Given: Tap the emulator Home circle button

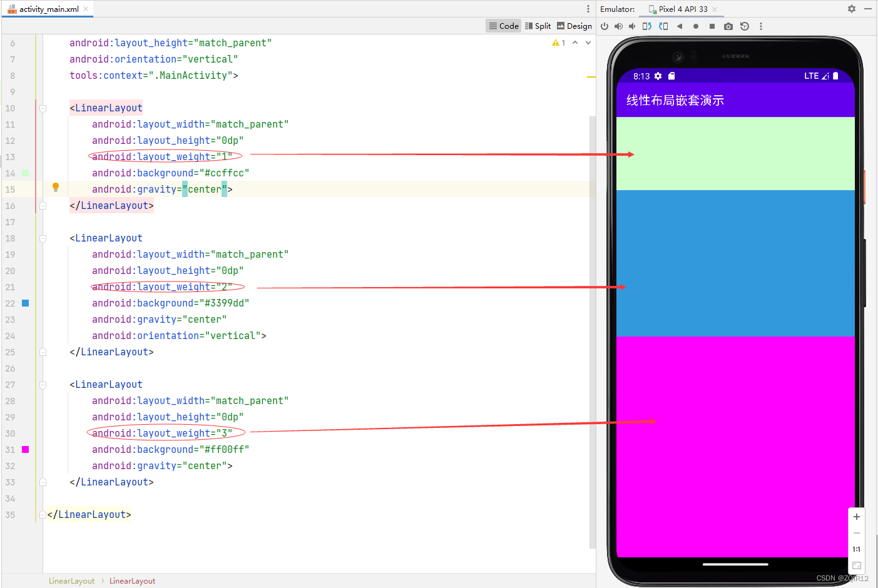Looking at the screenshot, I should [696, 26].
